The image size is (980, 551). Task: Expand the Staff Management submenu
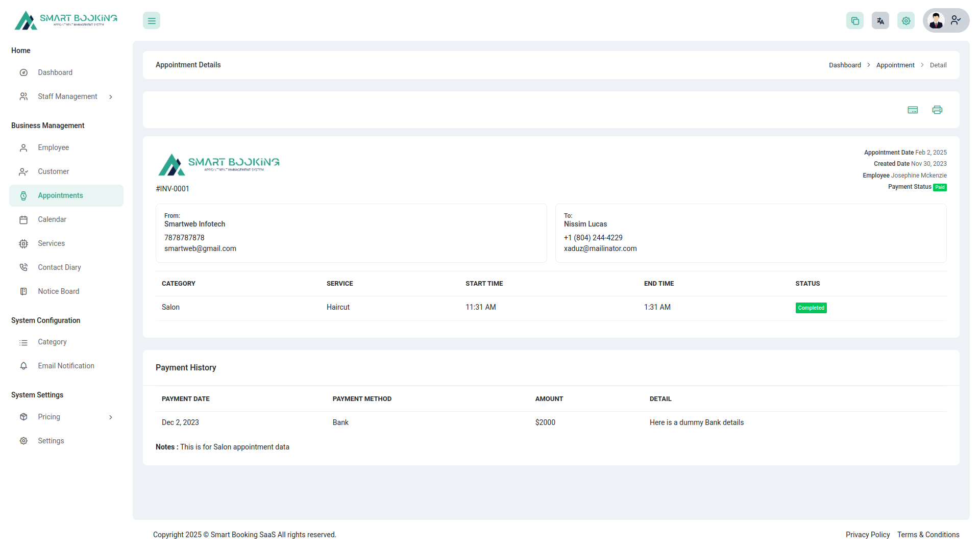pos(111,96)
